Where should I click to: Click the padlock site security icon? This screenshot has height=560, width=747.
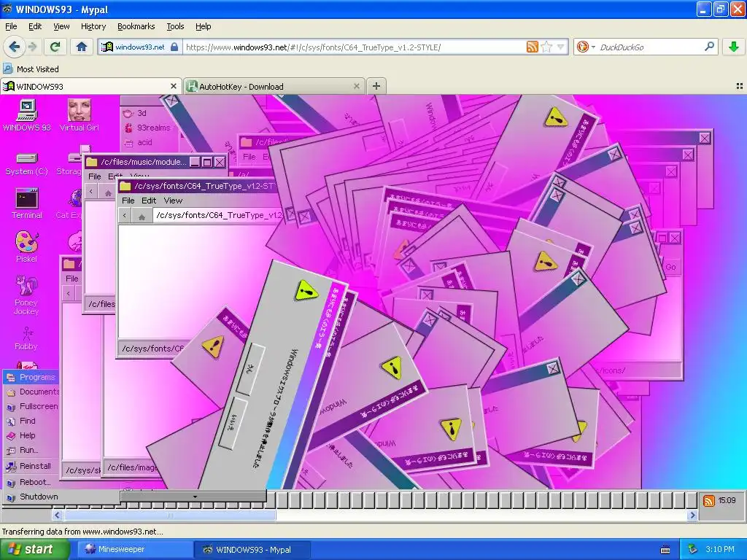(x=174, y=47)
